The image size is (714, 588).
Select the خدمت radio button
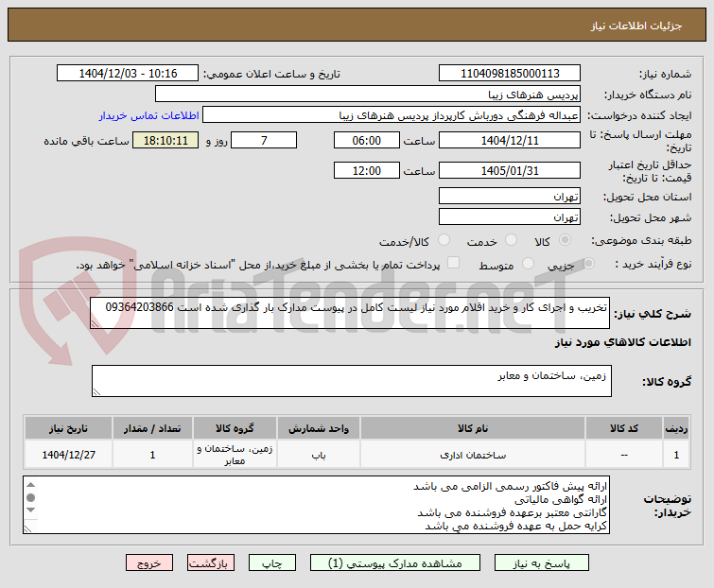(x=512, y=240)
